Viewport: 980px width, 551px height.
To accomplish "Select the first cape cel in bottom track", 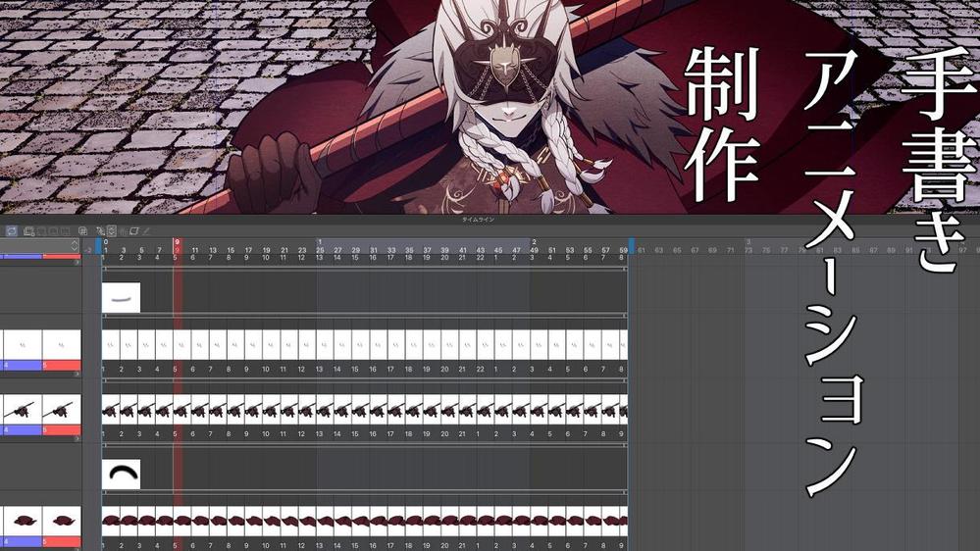I will 111,521.
